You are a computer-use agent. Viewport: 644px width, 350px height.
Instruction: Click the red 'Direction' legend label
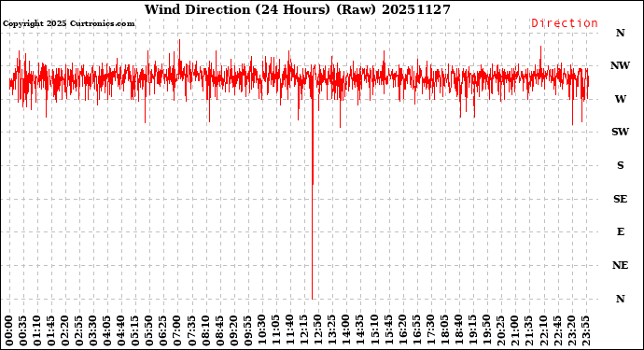tap(565, 23)
